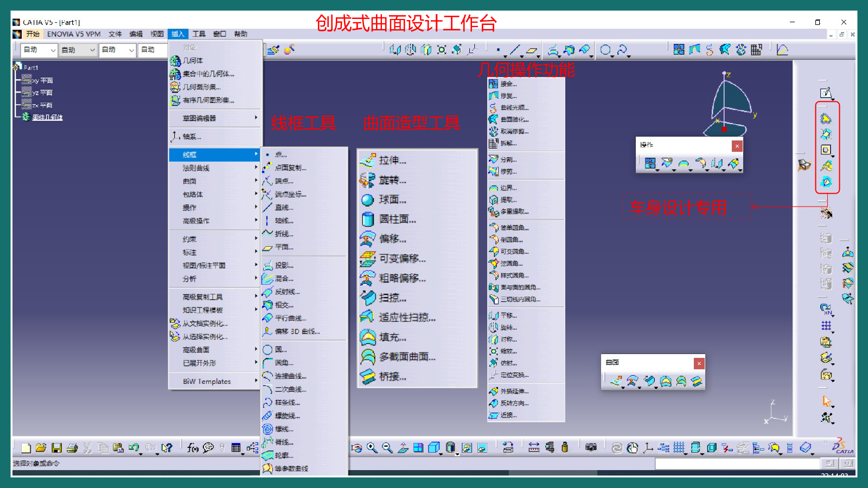Click the command input field in status bar
The width and height of the screenshot is (868, 488).
(737, 464)
